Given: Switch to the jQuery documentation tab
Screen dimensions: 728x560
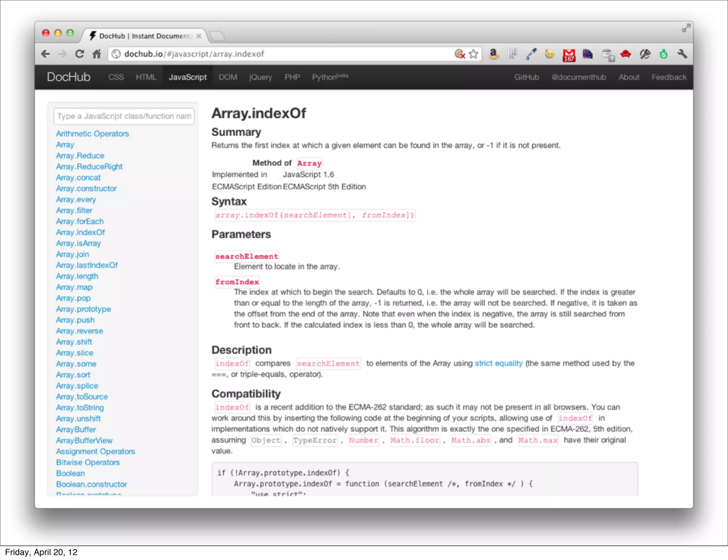Looking at the screenshot, I should tap(260, 77).
